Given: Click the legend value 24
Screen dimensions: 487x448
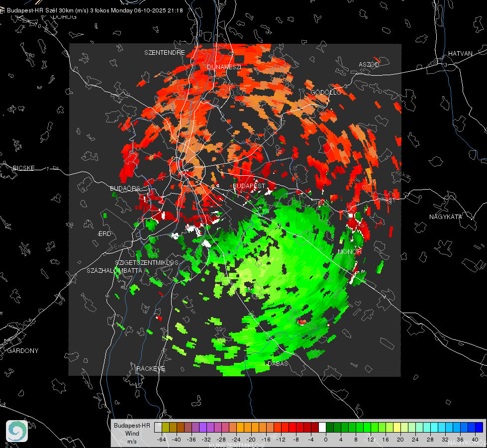Looking at the screenshot, I should click(x=415, y=440).
